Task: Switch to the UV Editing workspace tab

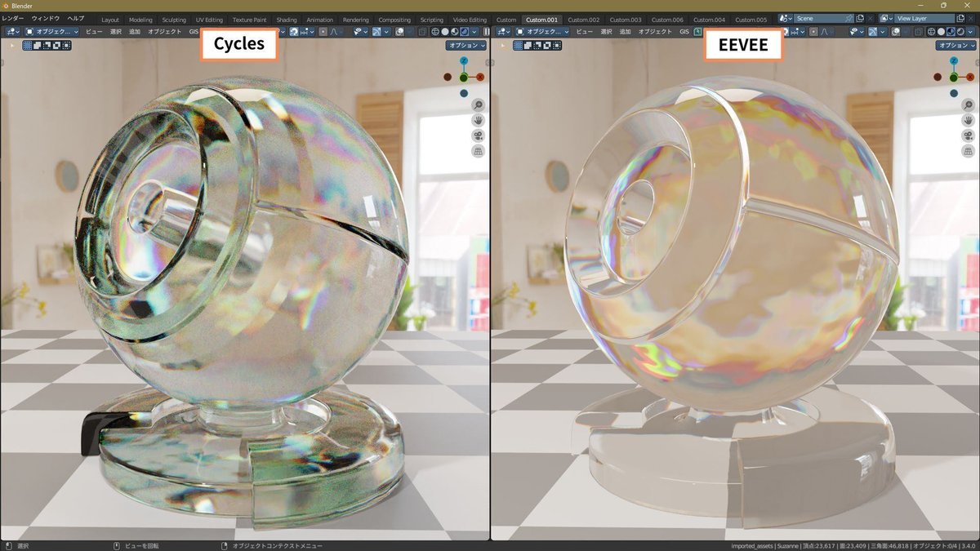Action: 209,20
